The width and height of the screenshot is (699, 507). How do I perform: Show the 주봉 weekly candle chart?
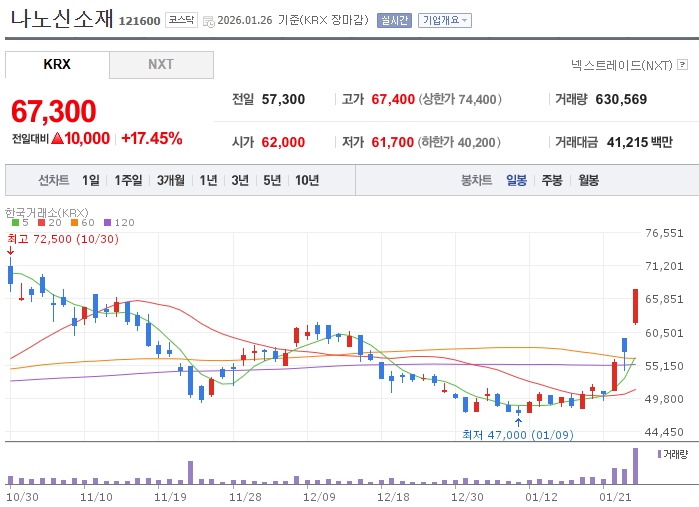click(x=552, y=180)
